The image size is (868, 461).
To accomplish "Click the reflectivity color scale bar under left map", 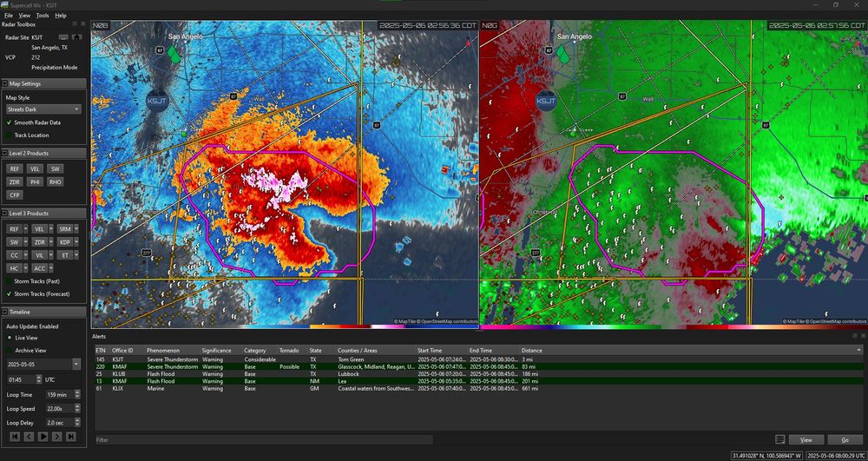I will pos(285,326).
